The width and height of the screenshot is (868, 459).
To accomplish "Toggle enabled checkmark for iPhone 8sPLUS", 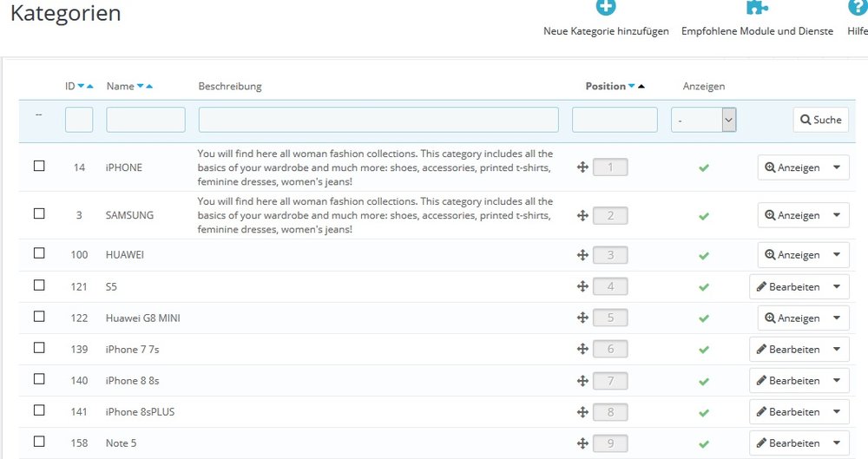I will click(704, 412).
